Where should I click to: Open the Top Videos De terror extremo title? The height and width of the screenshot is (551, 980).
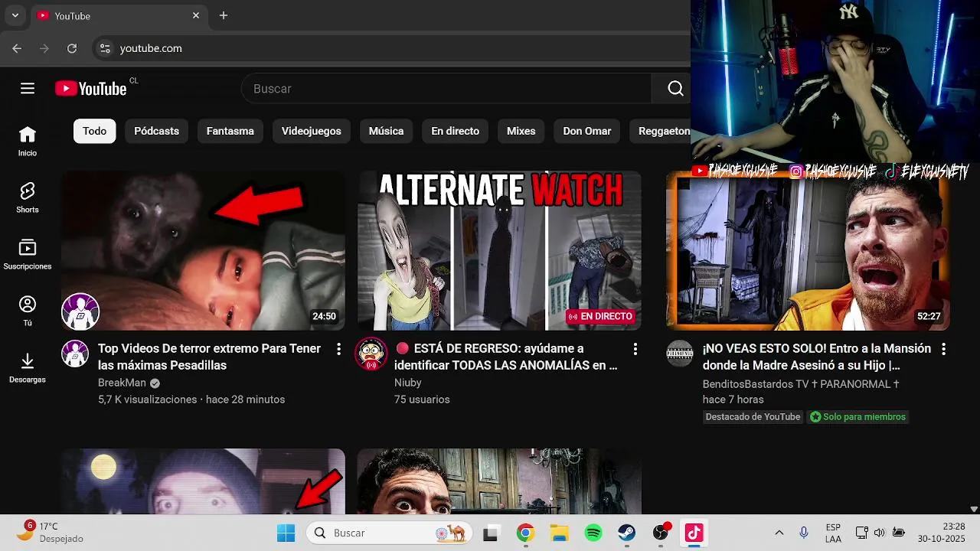pyautogui.click(x=209, y=357)
